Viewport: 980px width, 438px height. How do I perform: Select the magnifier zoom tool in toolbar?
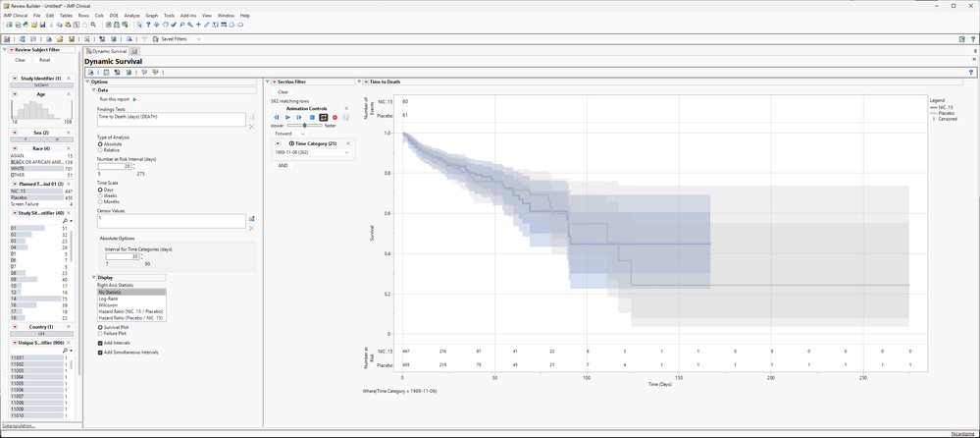[190, 25]
